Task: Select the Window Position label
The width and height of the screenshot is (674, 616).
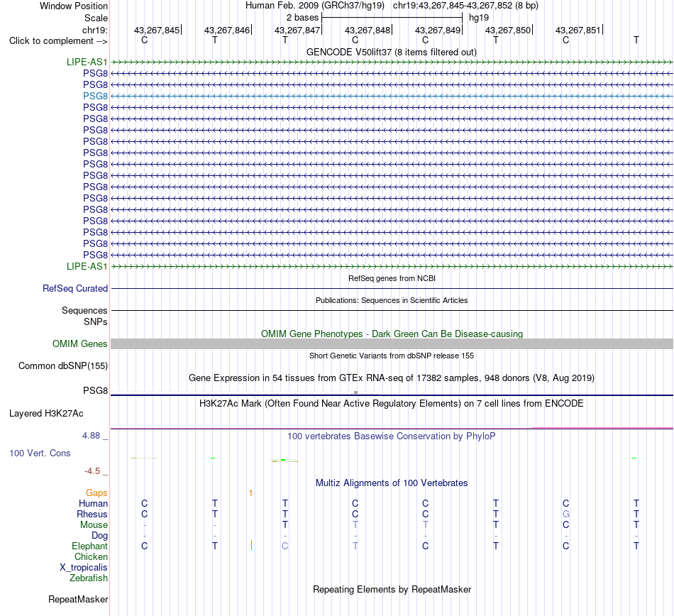Action: tap(74, 6)
